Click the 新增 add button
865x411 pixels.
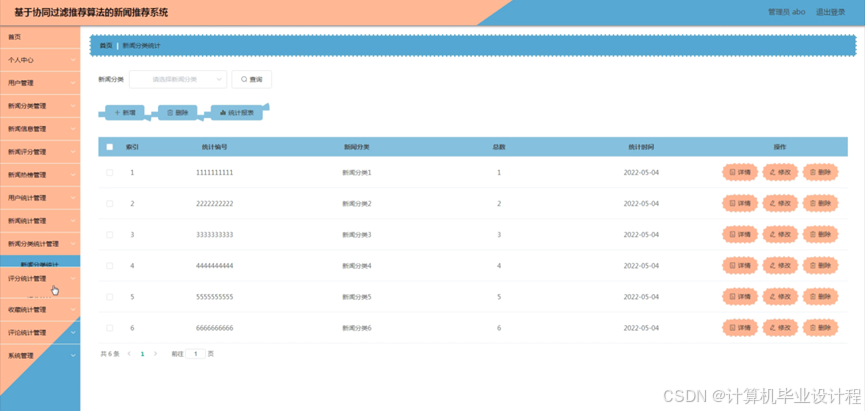[x=125, y=113]
